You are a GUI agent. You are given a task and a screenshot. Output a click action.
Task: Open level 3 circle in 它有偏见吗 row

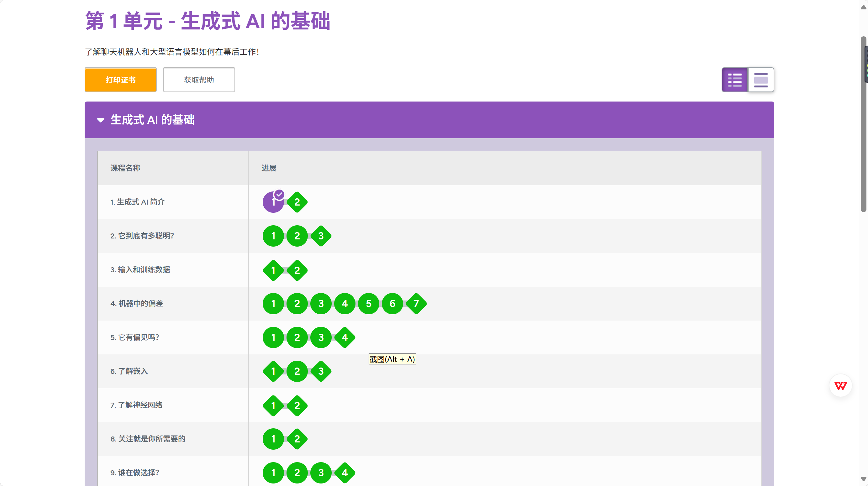[x=321, y=337]
